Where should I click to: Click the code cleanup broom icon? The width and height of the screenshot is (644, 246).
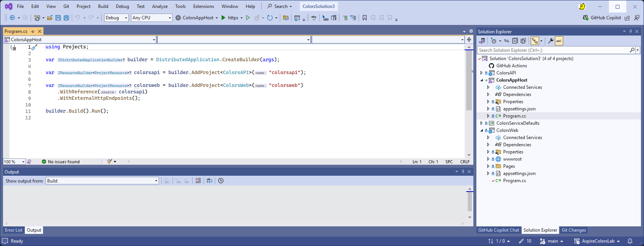109,161
